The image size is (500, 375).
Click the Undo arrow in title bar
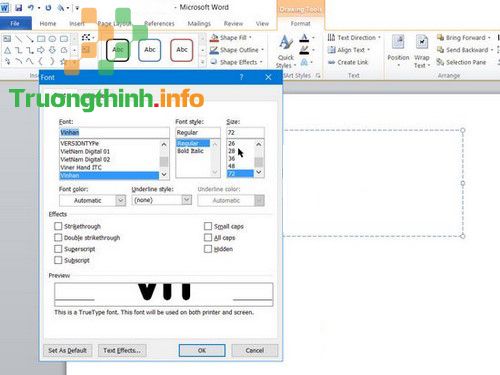[x=31, y=7]
